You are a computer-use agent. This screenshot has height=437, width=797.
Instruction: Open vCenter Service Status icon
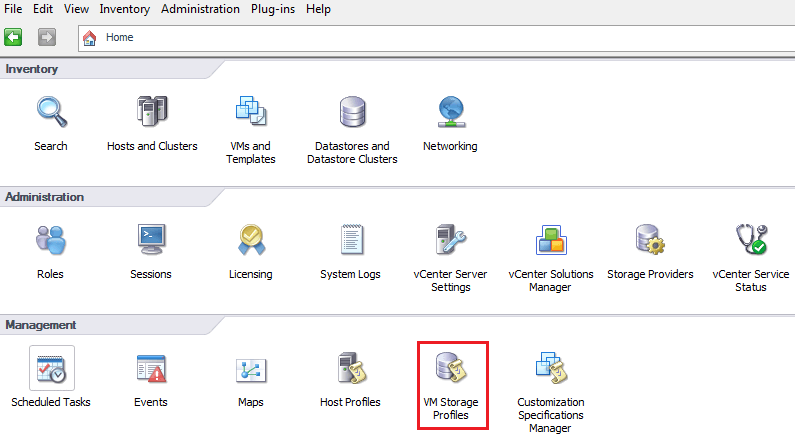click(751, 239)
